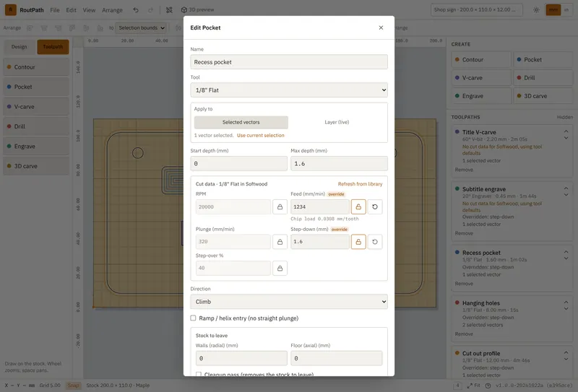Open the Edit menu
The image size is (578, 392).
click(x=71, y=10)
